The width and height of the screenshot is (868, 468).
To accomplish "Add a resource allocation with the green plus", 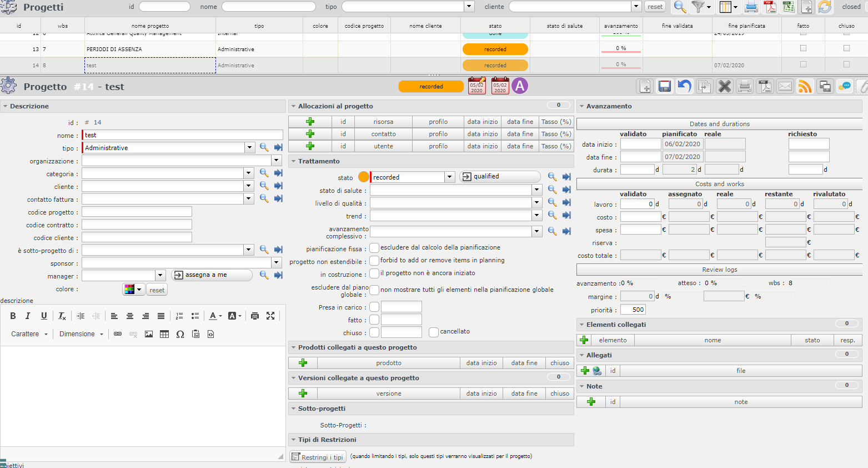I will coord(310,122).
